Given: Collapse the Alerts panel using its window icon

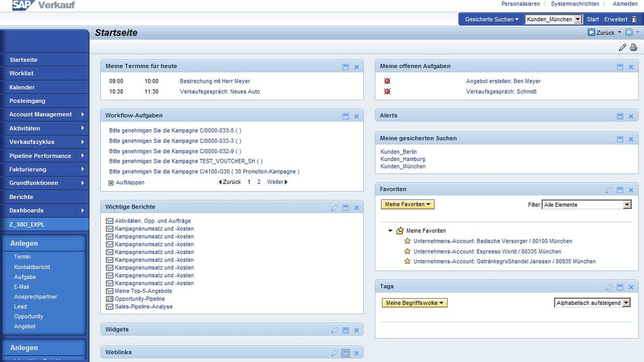Looking at the screenshot, I should 620,116.
